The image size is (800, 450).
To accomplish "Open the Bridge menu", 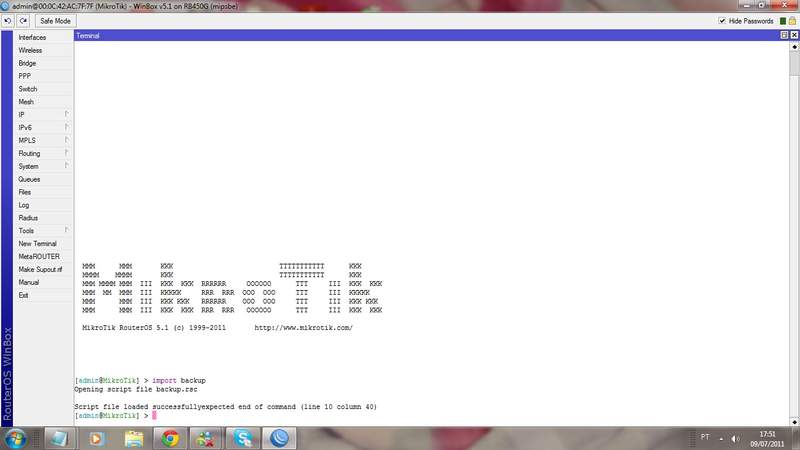I will [x=27, y=63].
